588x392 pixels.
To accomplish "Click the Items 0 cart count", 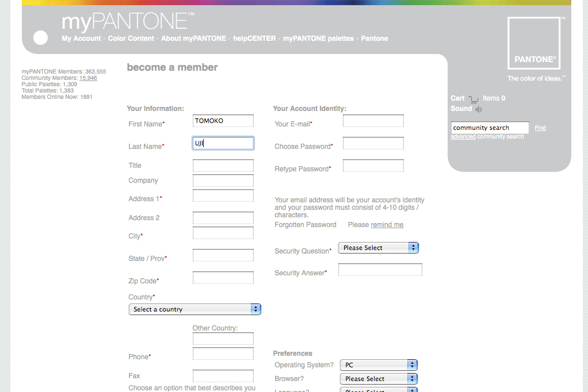I will (494, 98).
